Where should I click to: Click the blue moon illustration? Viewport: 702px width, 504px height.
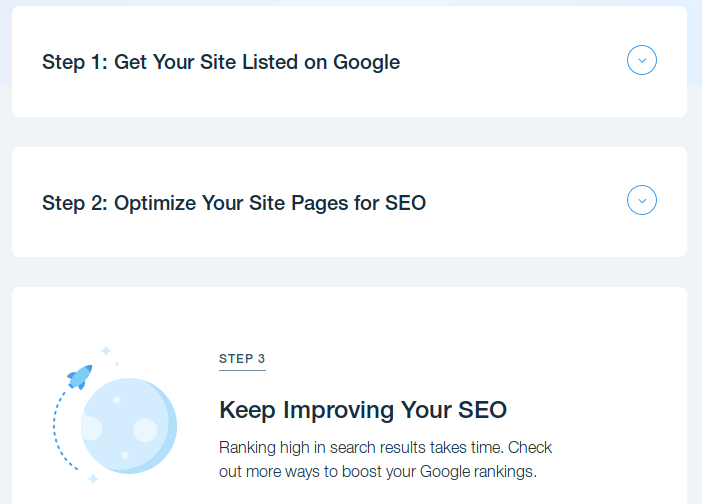pyautogui.click(x=129, y=426)
